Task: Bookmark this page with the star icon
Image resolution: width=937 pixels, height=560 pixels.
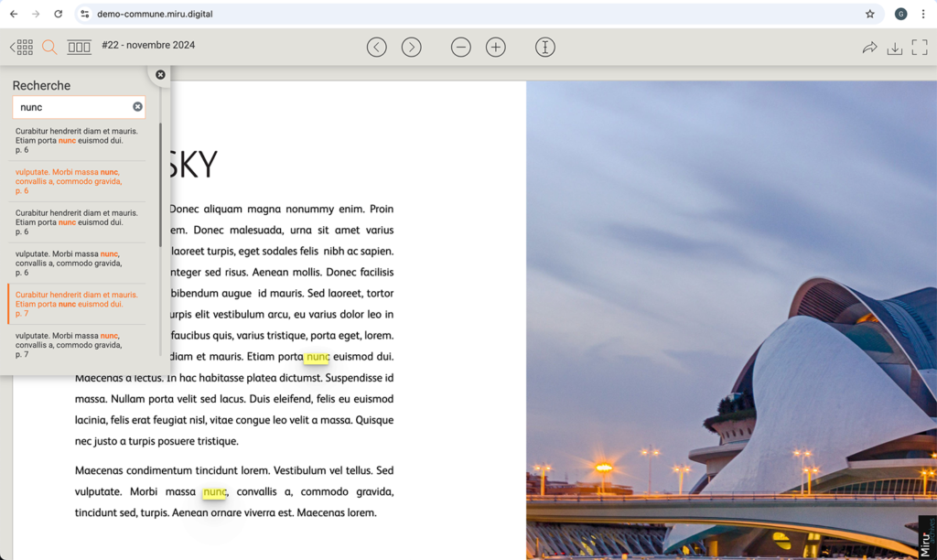Action: tap(870, 14)
